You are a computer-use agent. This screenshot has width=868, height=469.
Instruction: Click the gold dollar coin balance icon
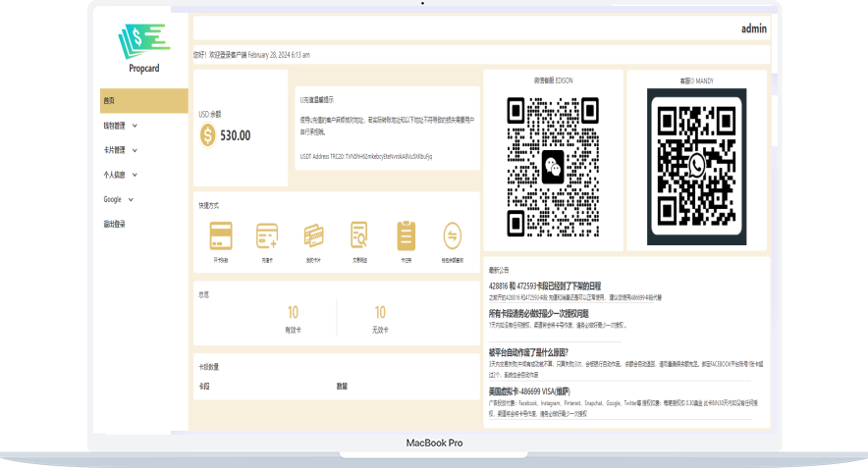click(207, 135)
